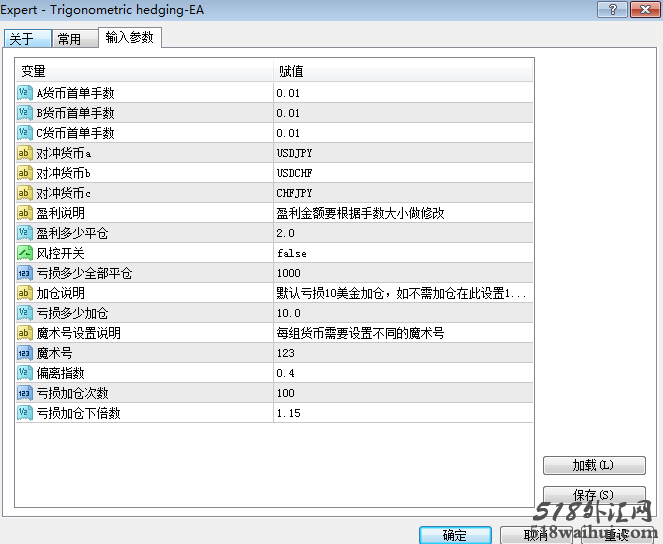
Task: Edit the 亏损加仓次数 value 100
Action: point(400,393)
